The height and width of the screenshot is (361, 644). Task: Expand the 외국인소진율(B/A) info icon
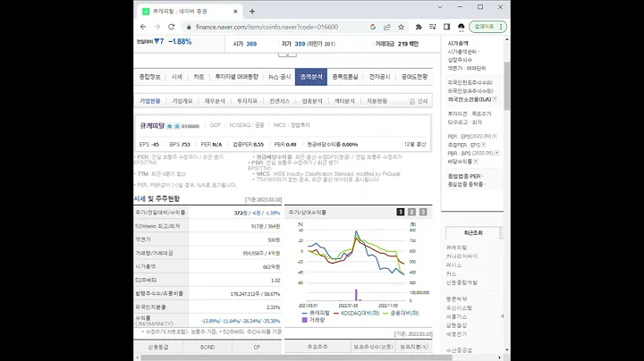click(x=495, y=99)
